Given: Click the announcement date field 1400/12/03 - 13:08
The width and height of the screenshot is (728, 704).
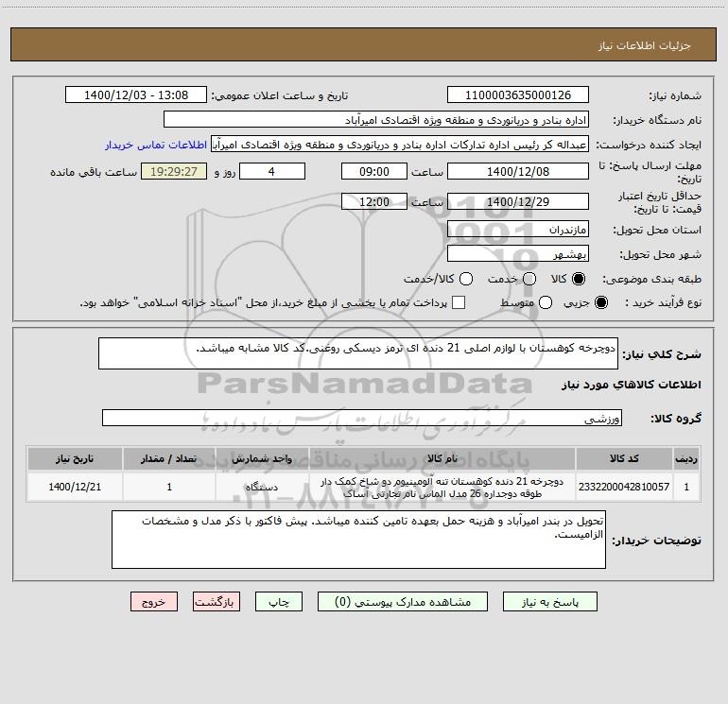Looking at the screenshot, I should pyautogui.click(x=136, y=94).
